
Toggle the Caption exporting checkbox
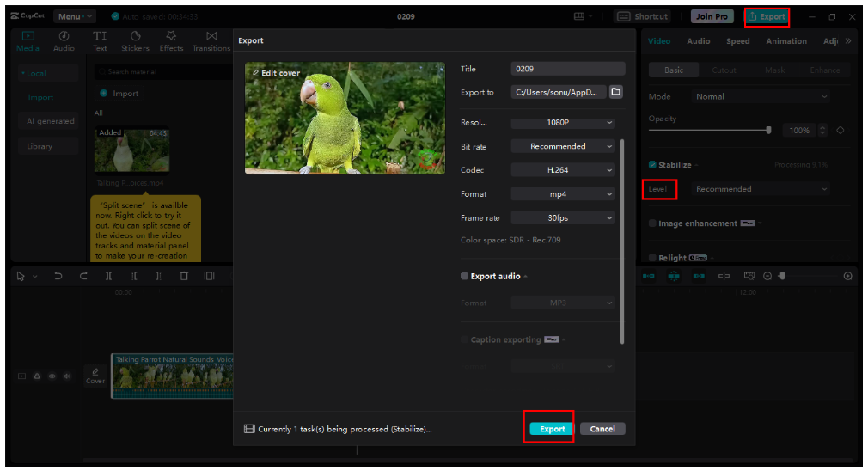pyautogui.click(x=464, y=339)
